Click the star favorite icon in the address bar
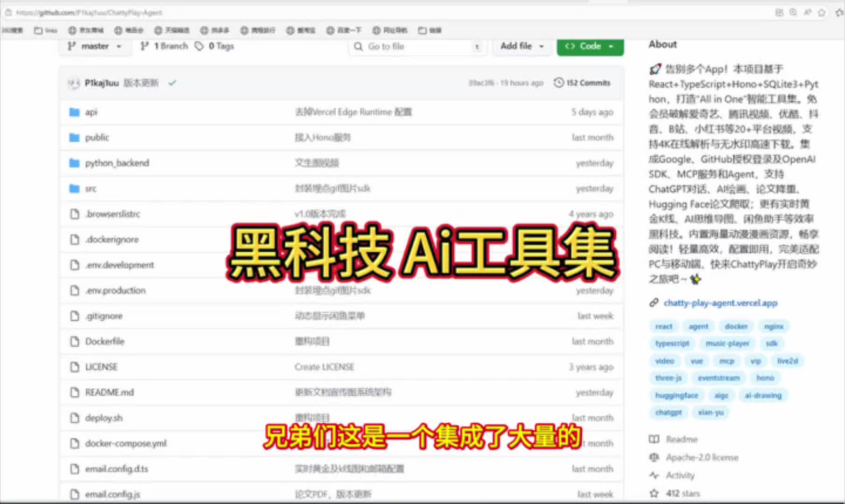The width and height of the screenshot is (845, 504). click(x=822, y=13)
